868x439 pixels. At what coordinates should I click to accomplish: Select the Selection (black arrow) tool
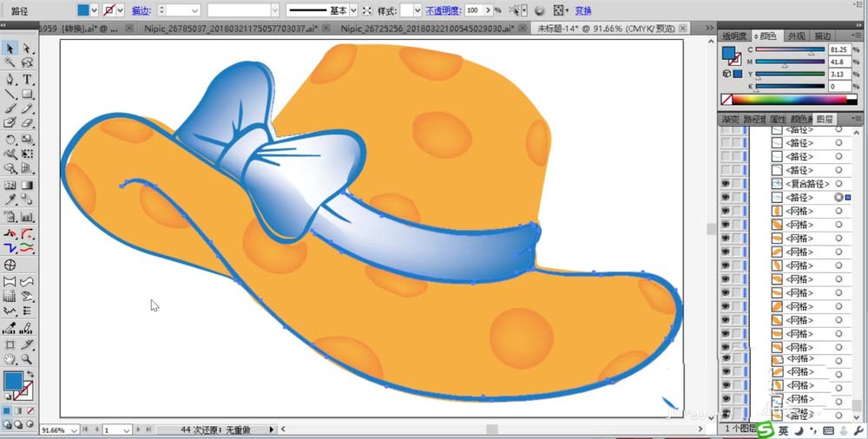point(10,49)
